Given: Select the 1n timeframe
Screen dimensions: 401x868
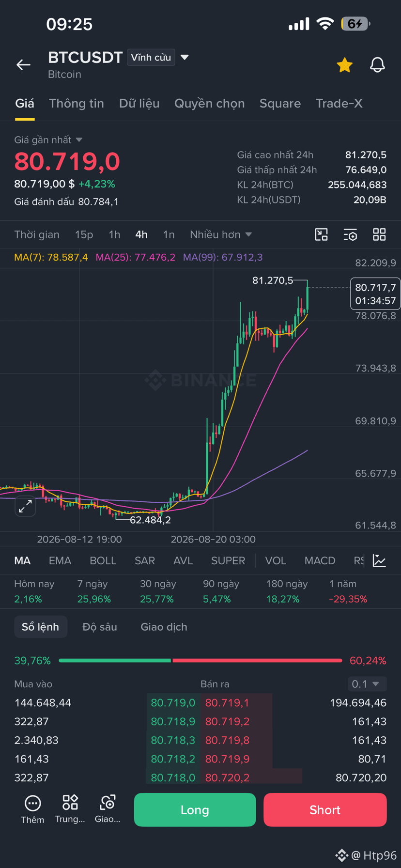Looking at the screenshot, I should [x=169, y=234].
